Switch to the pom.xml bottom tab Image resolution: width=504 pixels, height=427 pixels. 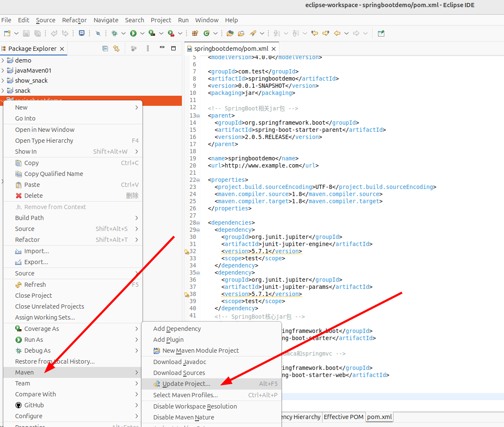[379, 417]
